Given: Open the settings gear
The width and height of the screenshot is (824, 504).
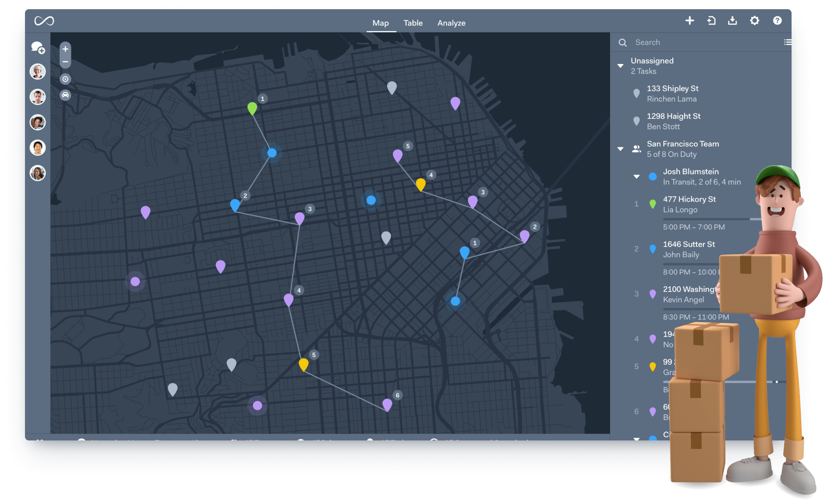Looking at the screenshot, I should pyautogui.click(x=755, y=21).
